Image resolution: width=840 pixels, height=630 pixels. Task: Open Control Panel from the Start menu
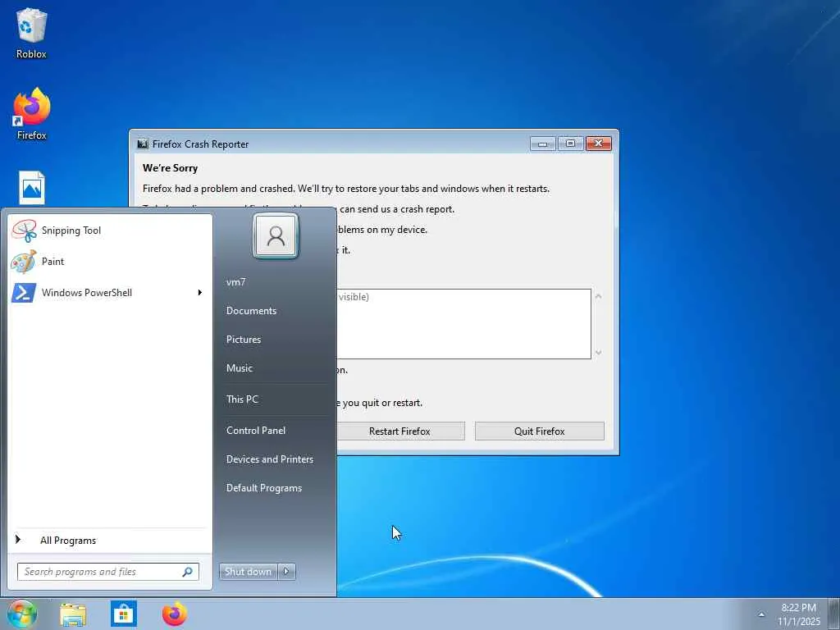[x=256, y=430]
